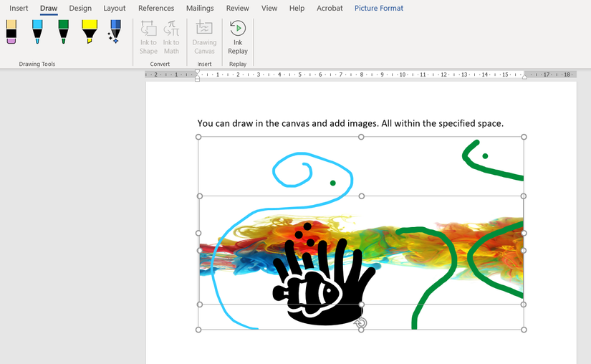Switch to the Design tab

[80, 9]
